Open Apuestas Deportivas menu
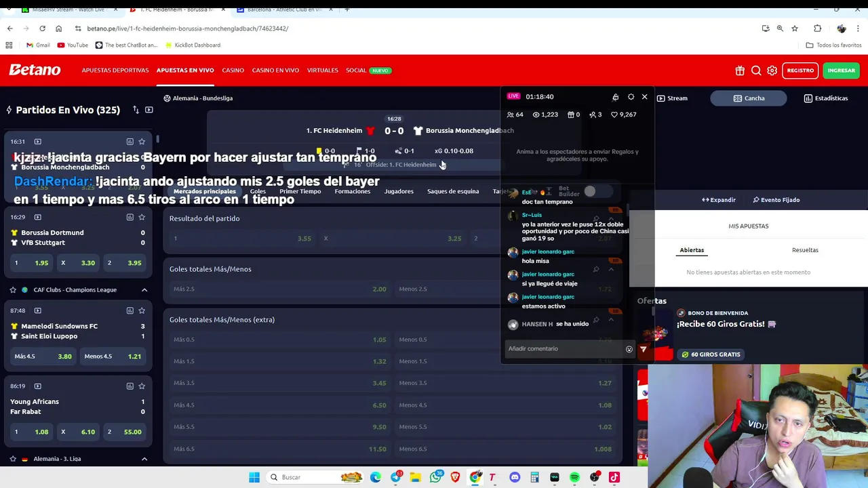 coord(115,70)
